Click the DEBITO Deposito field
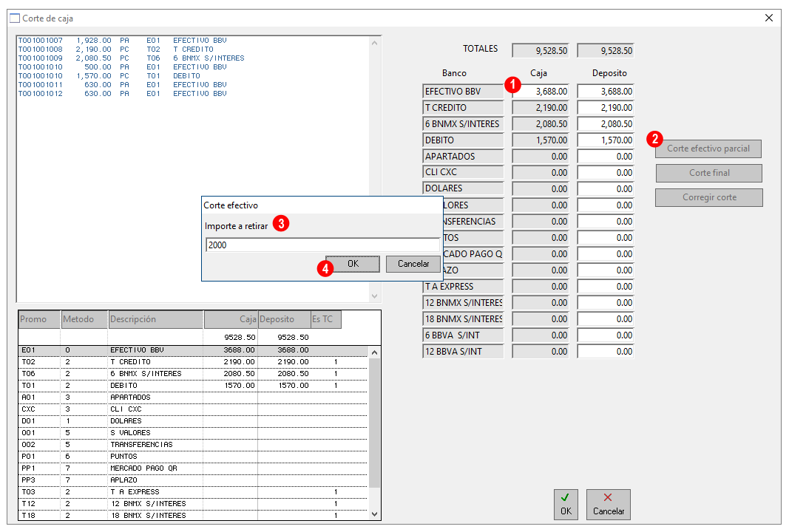This screenshot has height=532, width=789. pos(606,140)
